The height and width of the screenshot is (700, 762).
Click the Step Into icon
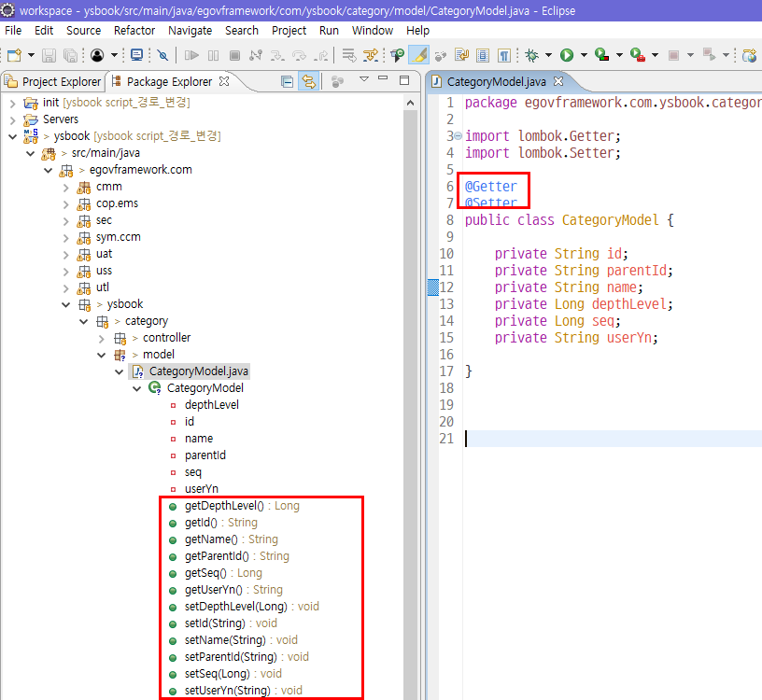tap(277, 55)
